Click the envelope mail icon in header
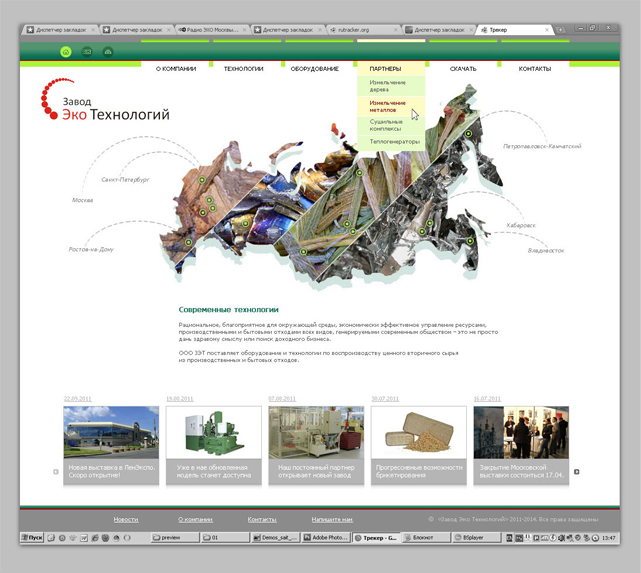641x573 pixels. click(x=87, y=51)
